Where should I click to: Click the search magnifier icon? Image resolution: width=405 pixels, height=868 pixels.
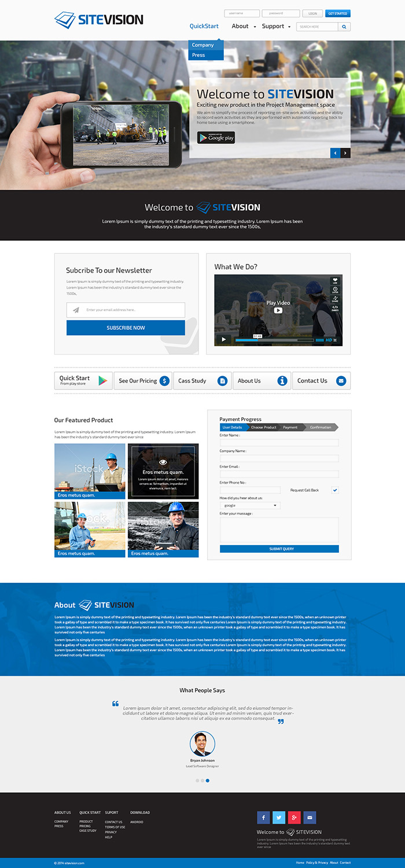point(344,27)
